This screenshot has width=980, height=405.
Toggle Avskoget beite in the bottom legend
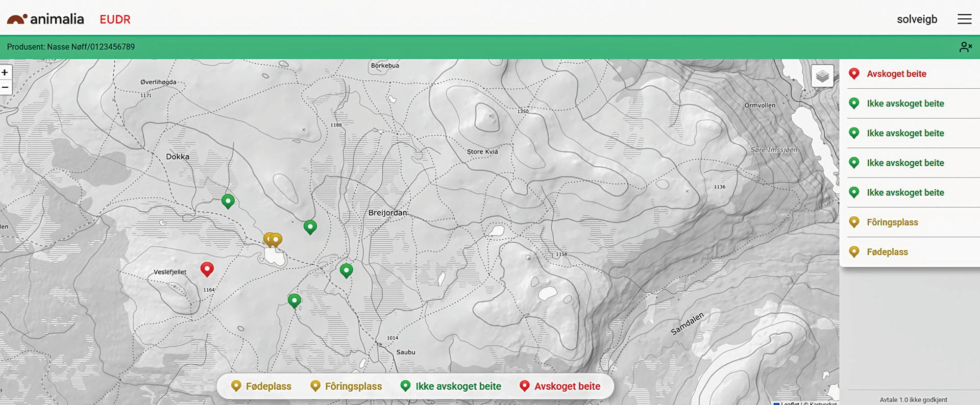click(x=559, y=386)
